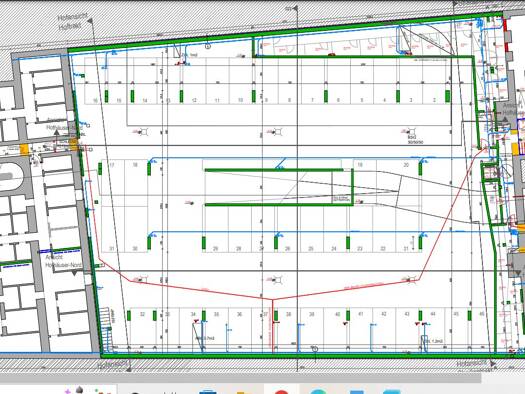Select the red pipe junction in lower lane

[273, 299]
